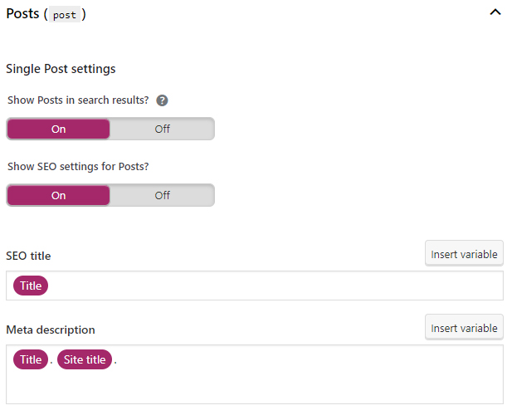Set Show Posts in search results On
The image size is (512, 420).
tap(58, 129)
